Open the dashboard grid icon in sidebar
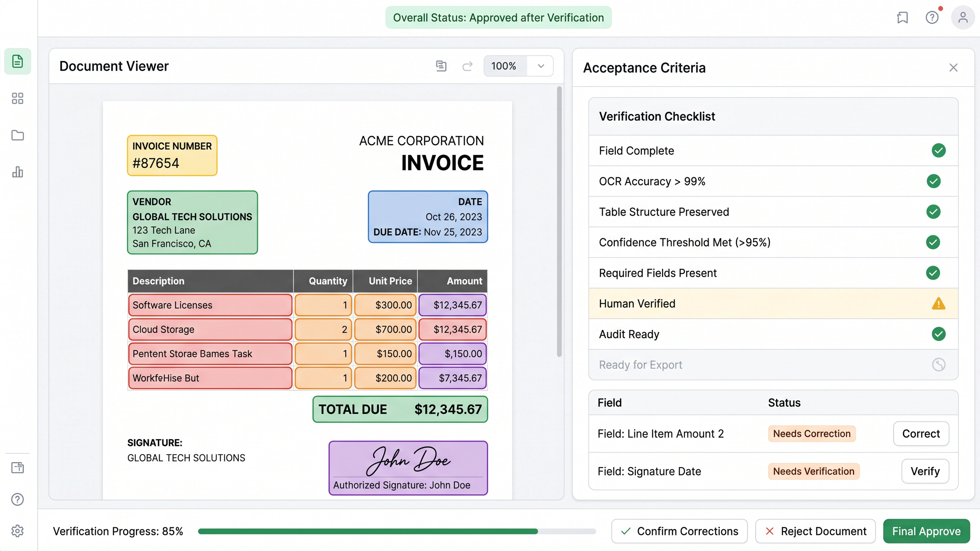The image size is (980, 551). [x=17, y=98]
